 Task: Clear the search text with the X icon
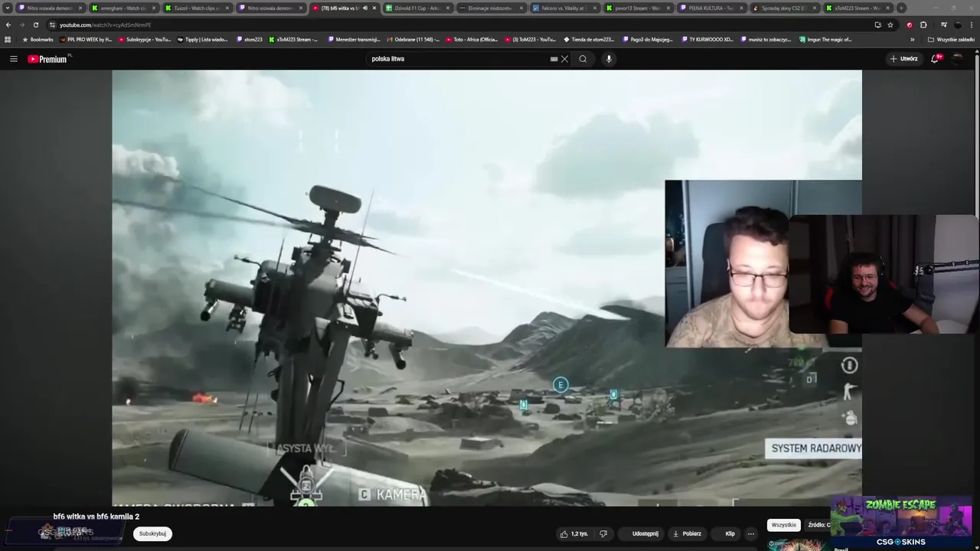click(565, 59)
